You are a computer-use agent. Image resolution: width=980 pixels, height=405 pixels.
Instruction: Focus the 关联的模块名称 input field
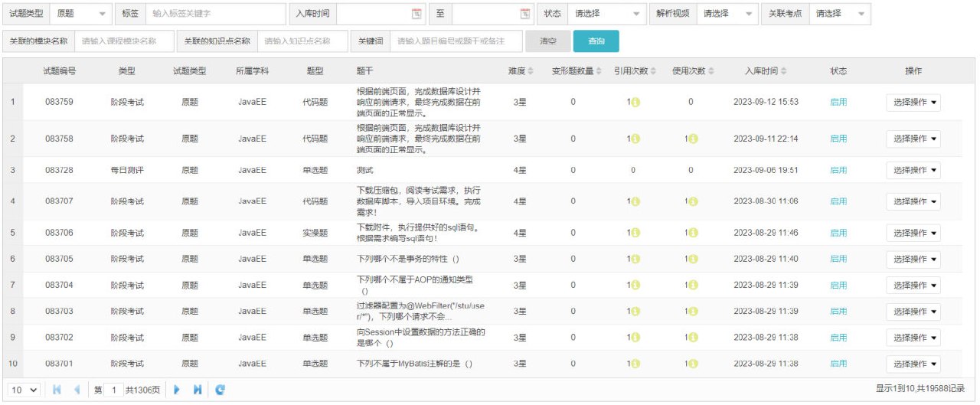(x=124, y=41)
